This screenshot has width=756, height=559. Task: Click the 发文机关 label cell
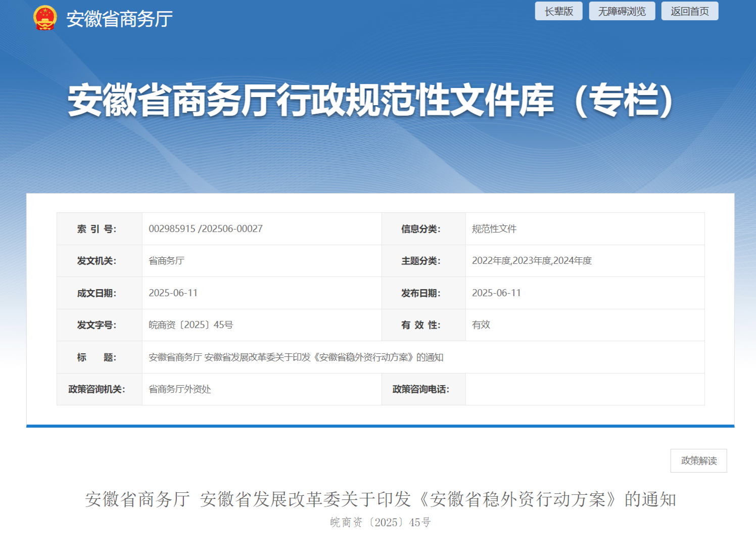[x=99, y=261]
